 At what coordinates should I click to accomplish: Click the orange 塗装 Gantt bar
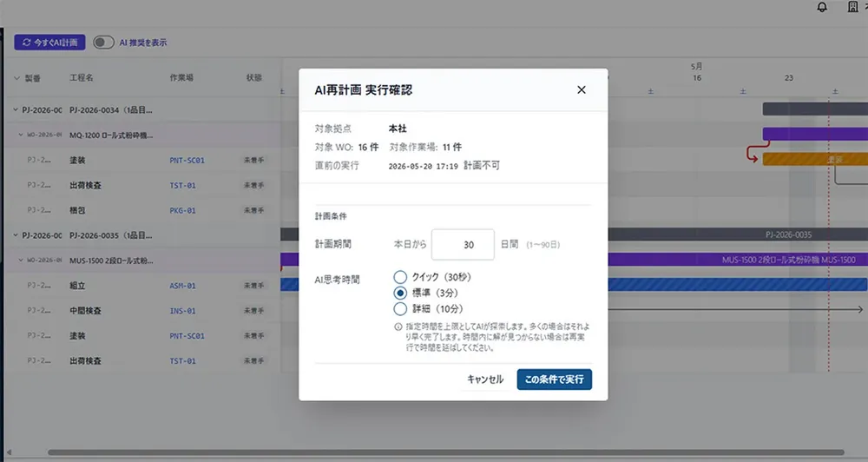[x=815, y=159]
